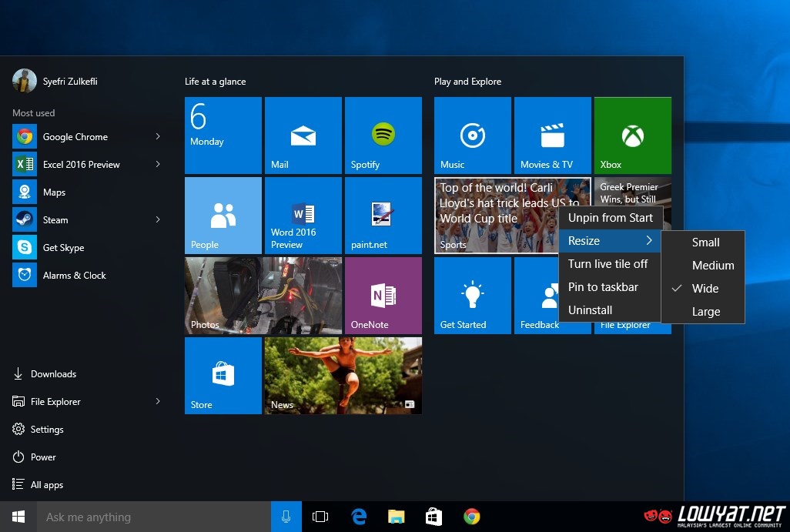Click the Power button

pyautogui.click(x=43, y=457)
